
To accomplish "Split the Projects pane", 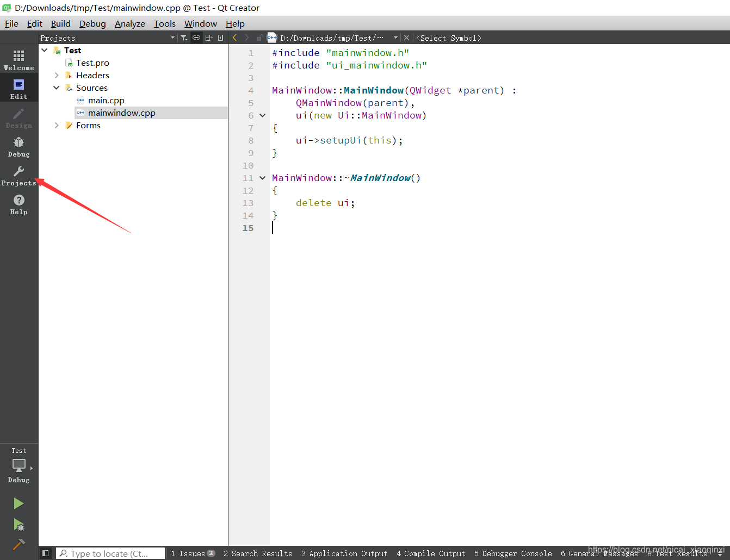I will pos(209,38).
